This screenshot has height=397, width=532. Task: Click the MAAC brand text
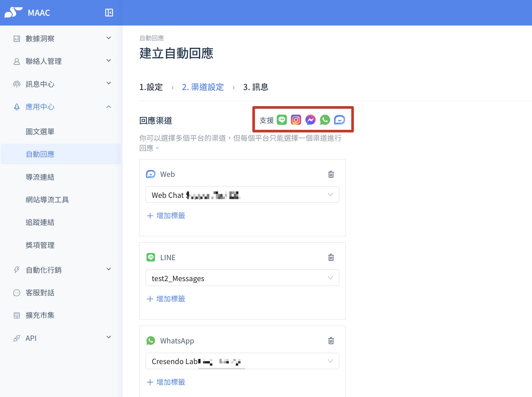39,13
